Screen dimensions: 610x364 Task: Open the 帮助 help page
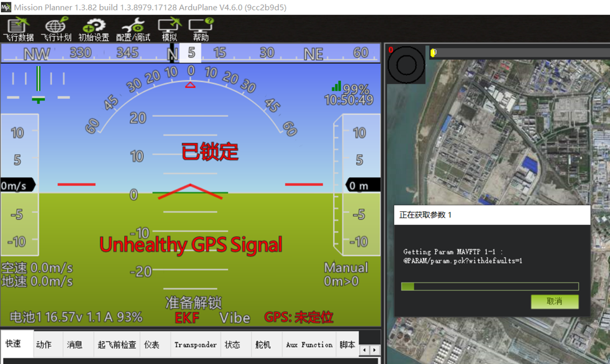[x=201, y=29]
